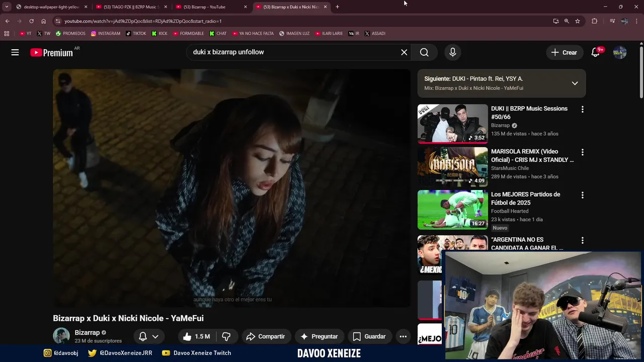The height and width of the screenshot is (362, 644).
Task: Open the zoom magnifier in address bar
Action: click(x=567, y=21)
